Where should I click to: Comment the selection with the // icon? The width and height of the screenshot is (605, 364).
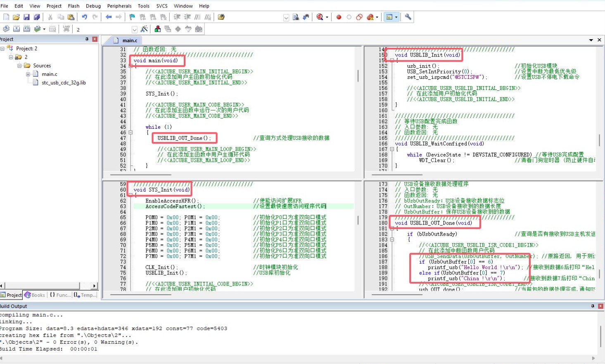coord(197,17)
